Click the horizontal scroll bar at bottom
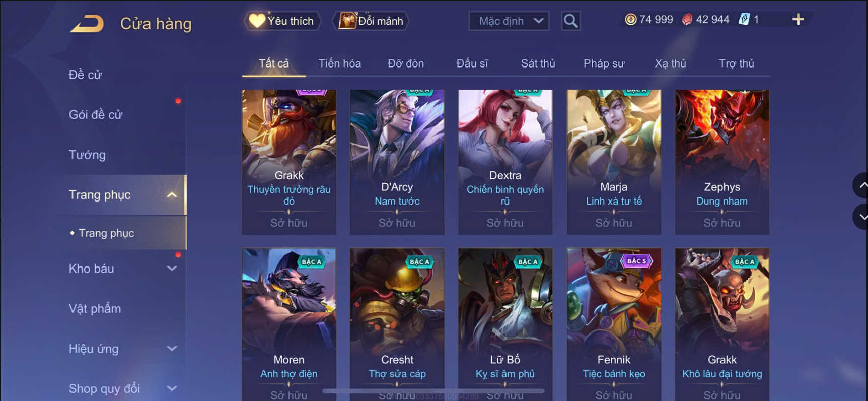The height and width of the screenshot is (401, 868). pyautogui.click(x=433, y=391)
